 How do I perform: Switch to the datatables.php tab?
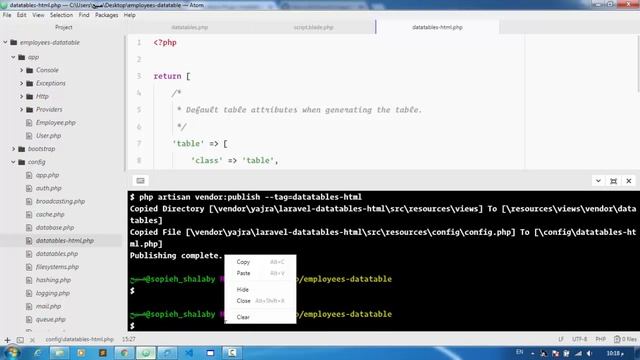tap(190, 27)
